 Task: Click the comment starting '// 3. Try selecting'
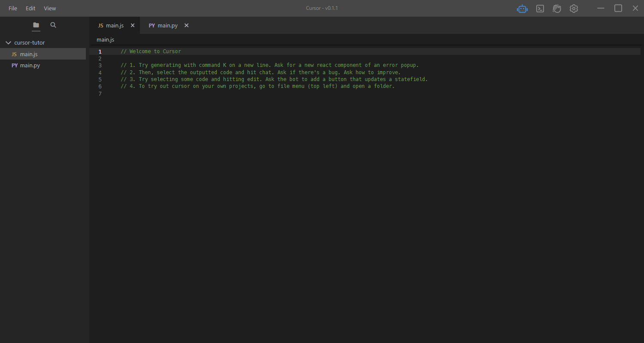pyautogui.click(x=274, y=79)
